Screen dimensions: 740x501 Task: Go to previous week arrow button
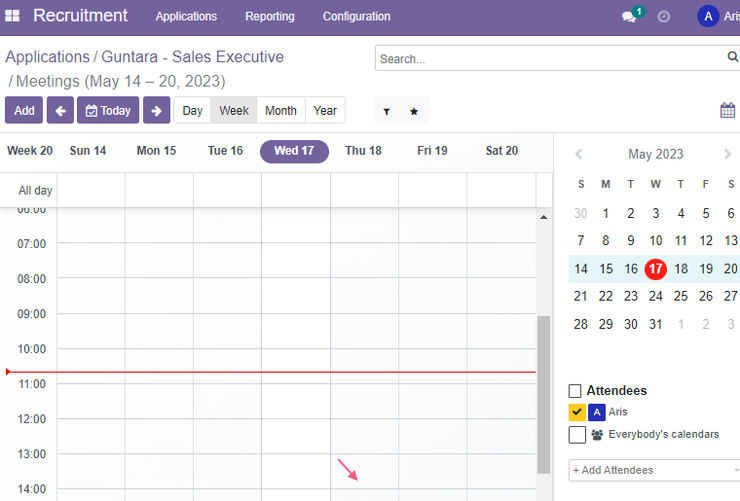60,110
